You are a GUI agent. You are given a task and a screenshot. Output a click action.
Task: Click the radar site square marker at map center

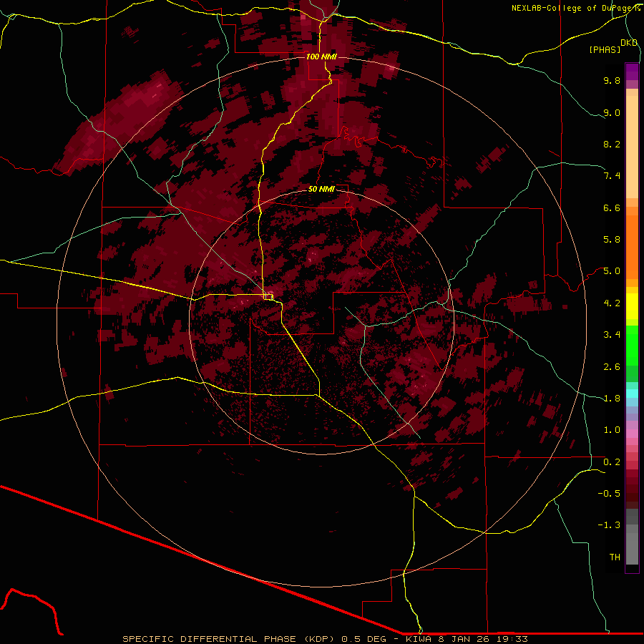coord(268,296)
